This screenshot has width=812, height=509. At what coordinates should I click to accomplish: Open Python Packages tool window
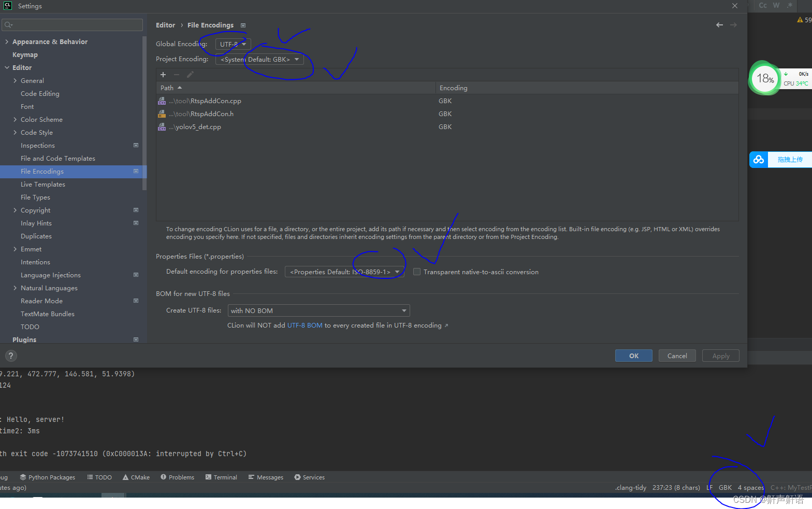tap(47, 477)
